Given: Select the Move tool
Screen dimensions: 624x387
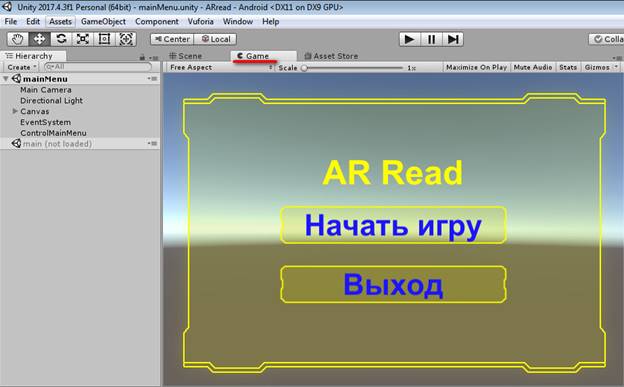Looking at the screenshot, I should point(39,39).
